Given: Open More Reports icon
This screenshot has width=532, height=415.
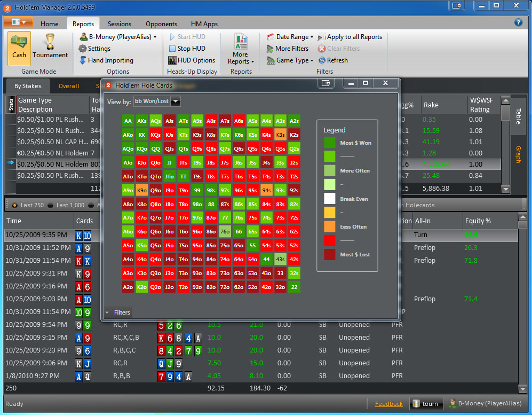Looking at the screenshot, I should (x=241, y=42).
